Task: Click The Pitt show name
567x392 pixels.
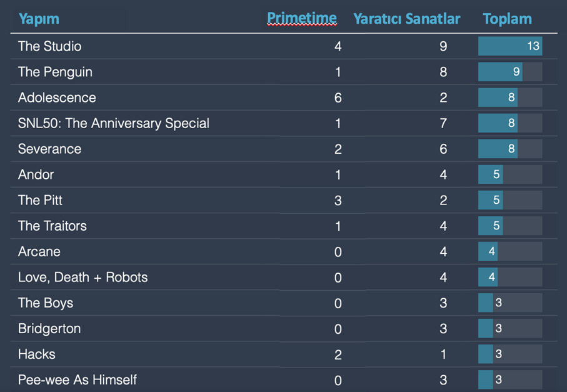Action: pyautogui.click(x=40, y=200)
